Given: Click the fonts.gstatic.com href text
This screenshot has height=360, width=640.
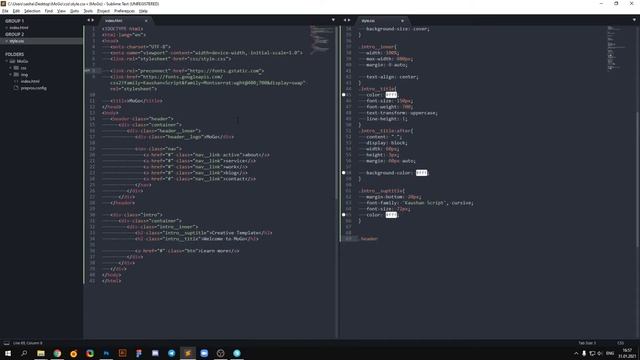Looking at the screenshot, I should click(224, 71).
